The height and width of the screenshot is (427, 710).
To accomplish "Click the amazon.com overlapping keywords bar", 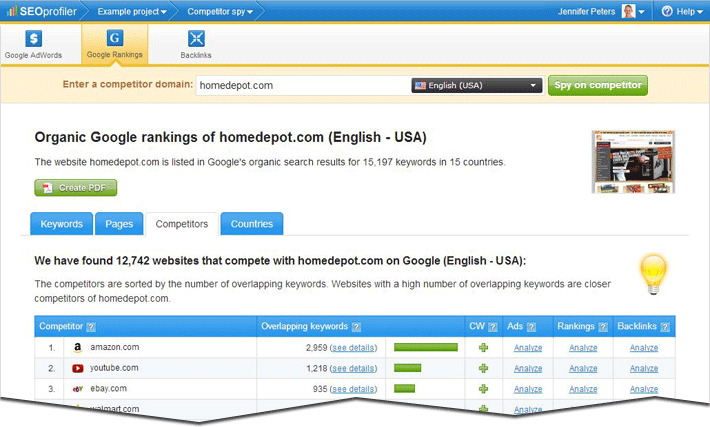I will click(x=426, y=347).
